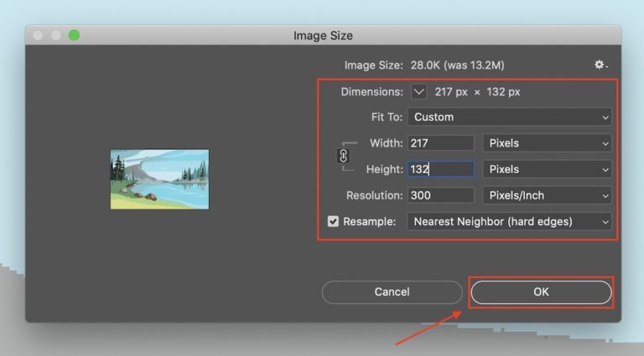This screenshot has width=644, height=356.
Task: Open the Nearest Neighbor resample method dropdown
Action: 510,221
